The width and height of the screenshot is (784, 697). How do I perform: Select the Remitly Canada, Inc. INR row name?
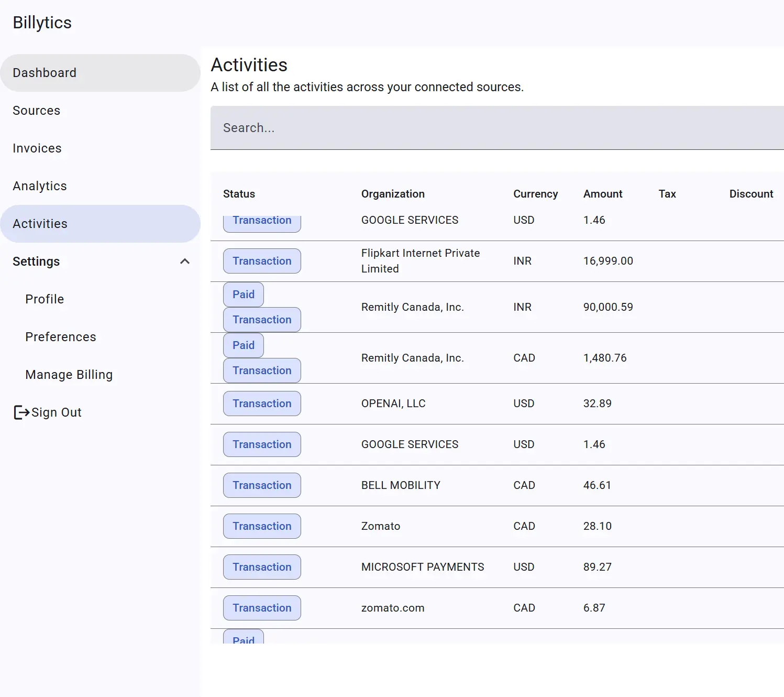click(413, 307)
